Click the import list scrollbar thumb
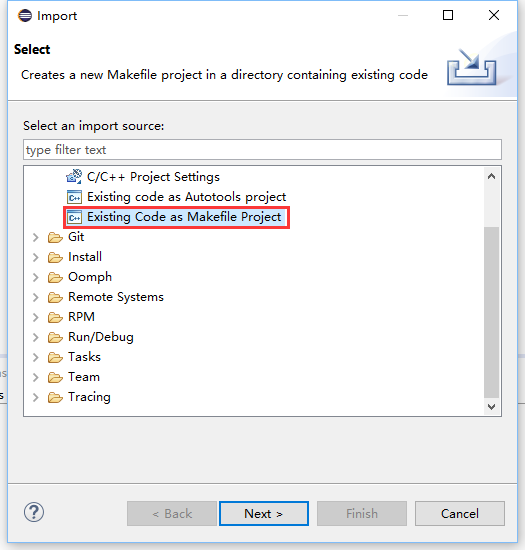The image size is (525, 550). pyautogui.click(x=491, y=312)
